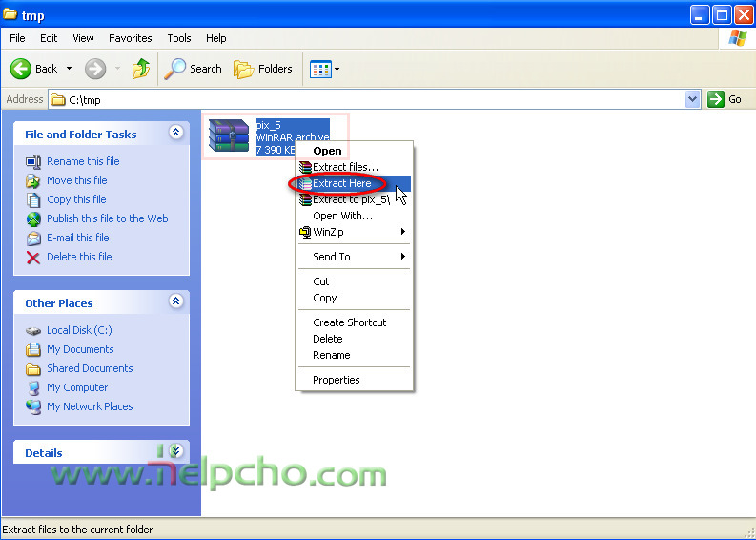
Task: Choose Delete in context menu
Action: (354, 339)
